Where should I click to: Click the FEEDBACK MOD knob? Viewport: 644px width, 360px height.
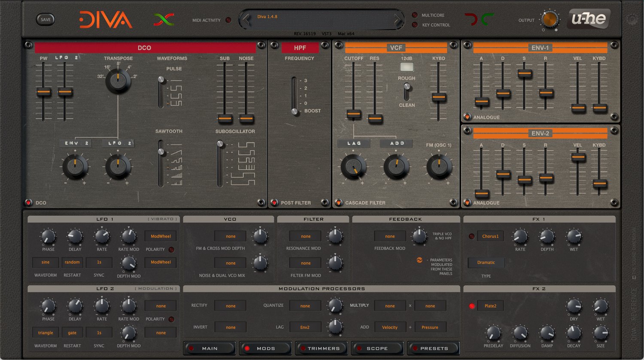point(419,236)
